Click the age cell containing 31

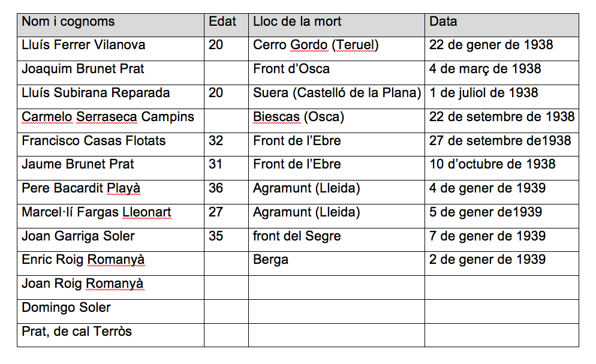226,168
